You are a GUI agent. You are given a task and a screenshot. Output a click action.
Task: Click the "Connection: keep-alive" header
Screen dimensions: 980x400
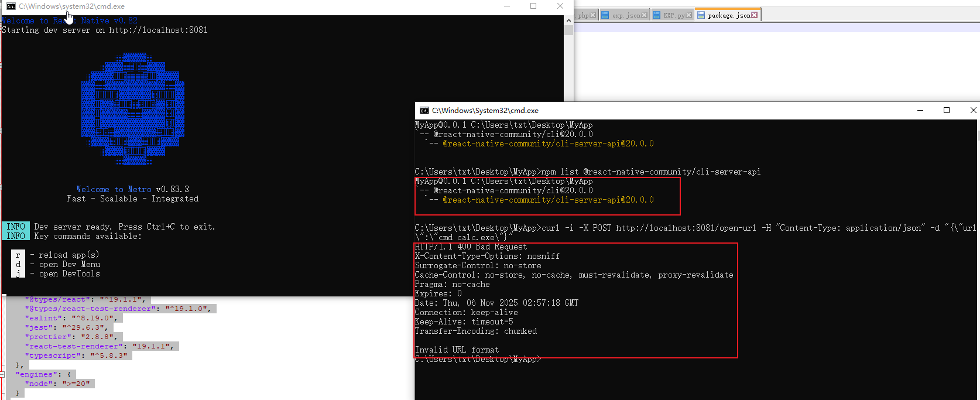point(466,312)
